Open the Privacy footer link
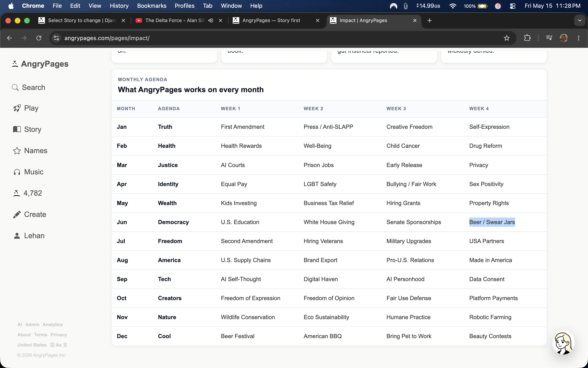 [x=59, y=335]
